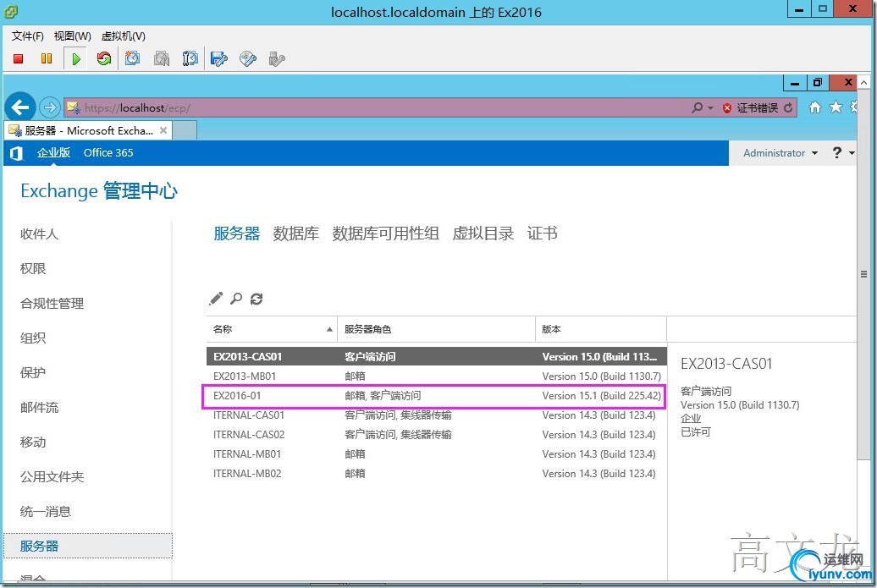This screenshot has width=877, height=588.
Task: Open 合规性管理 in the left navigation
Action: [52, 304]
